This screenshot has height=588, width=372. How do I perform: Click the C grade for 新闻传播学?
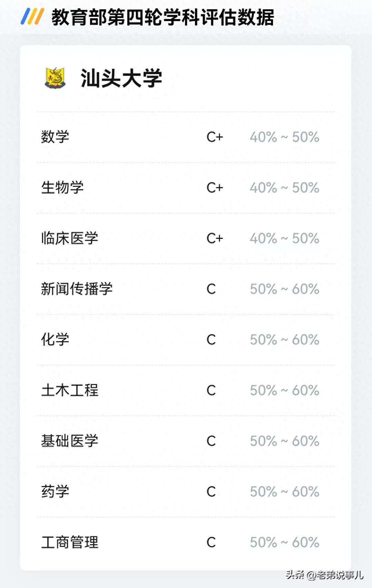coord(211,289)
